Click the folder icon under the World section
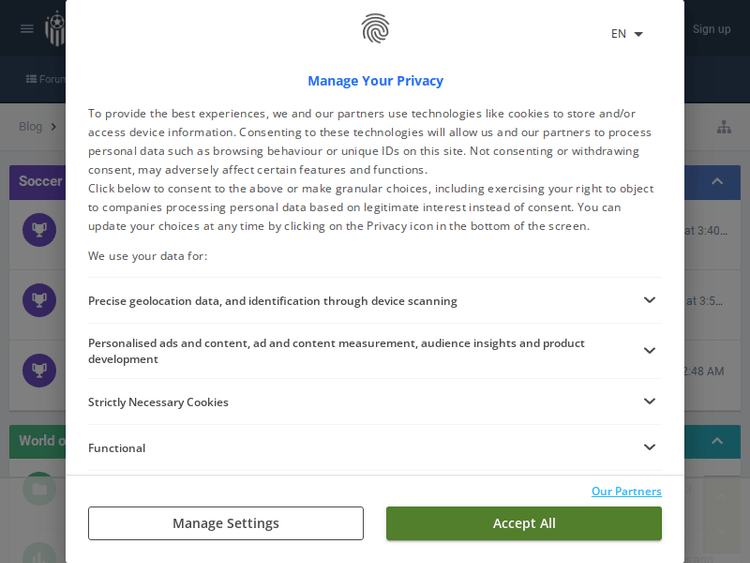This screenshot has width=750, height=563. click(x=39, y=489)
